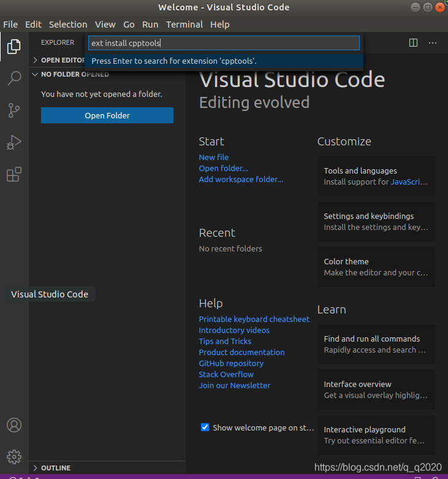Open the Color theme card

(376, 267)
